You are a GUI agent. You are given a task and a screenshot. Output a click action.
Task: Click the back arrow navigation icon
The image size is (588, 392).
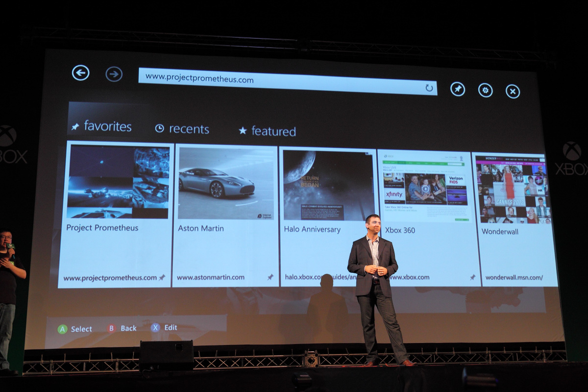(x=81, y=73)
